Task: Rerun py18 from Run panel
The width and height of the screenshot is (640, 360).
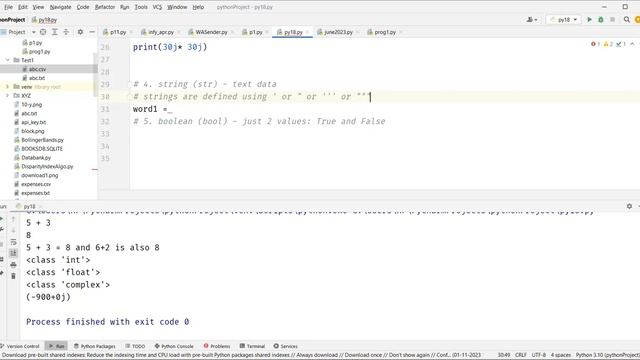Action: click(1, 219)
